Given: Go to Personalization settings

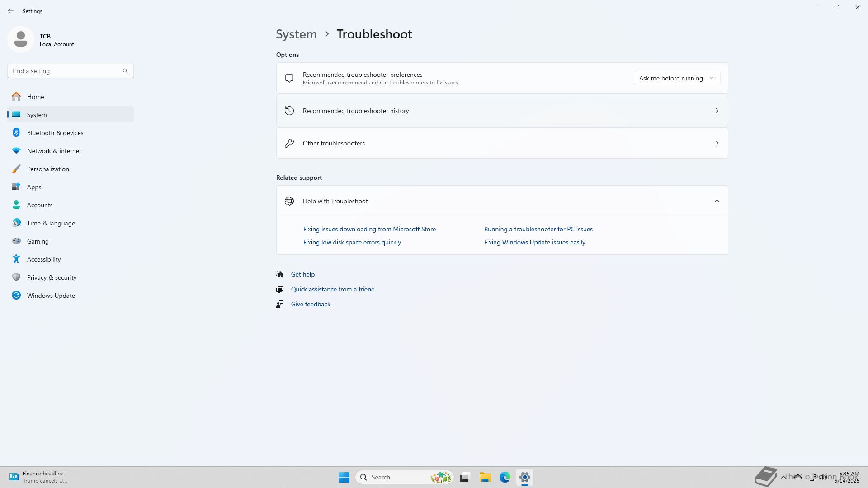Looking at the screenshot, I should pos(48,169).
